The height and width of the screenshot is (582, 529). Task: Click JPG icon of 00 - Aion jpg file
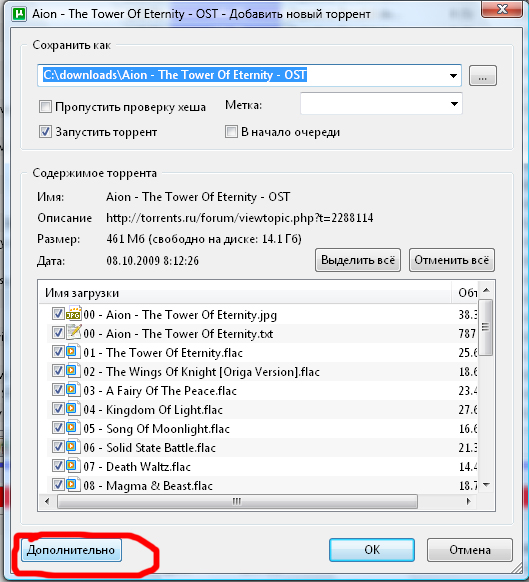(x=74, y=314)
